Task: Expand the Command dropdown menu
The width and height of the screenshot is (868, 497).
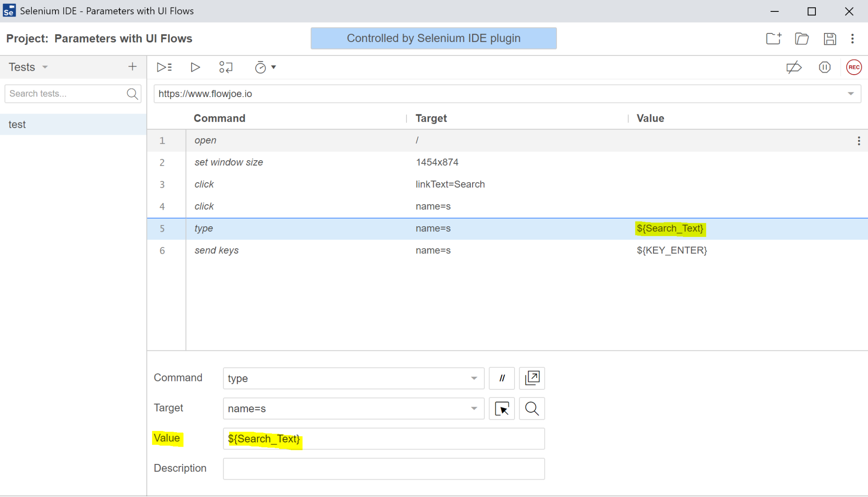Action: 474,378
